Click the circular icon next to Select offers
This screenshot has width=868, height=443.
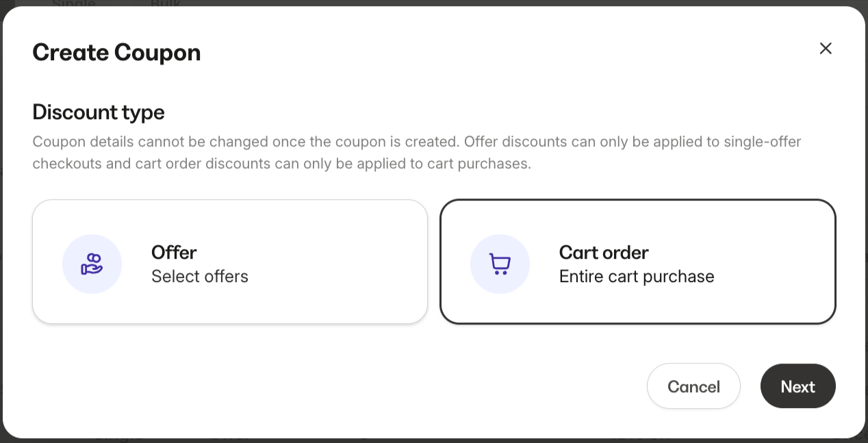pos(92,264)
